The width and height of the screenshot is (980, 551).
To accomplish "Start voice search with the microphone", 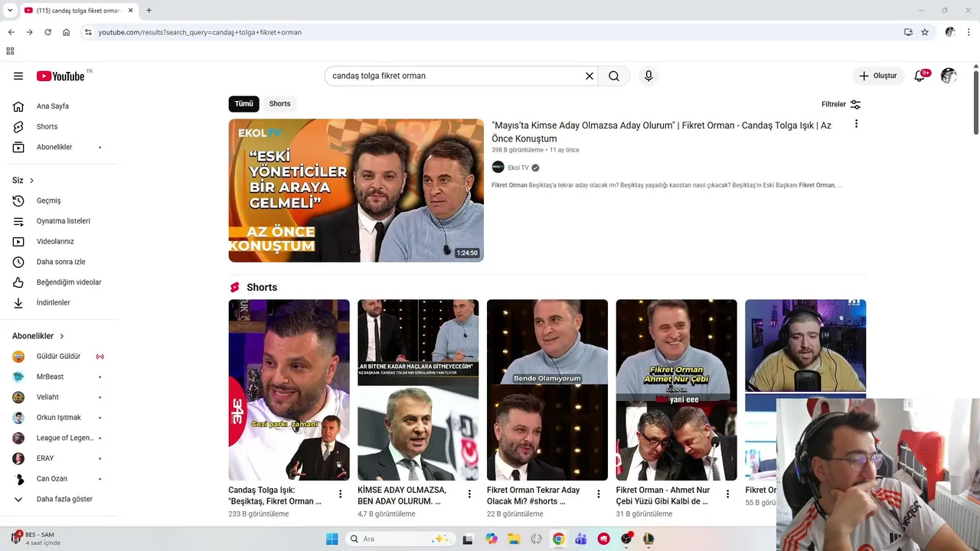I will coord(648,76).
